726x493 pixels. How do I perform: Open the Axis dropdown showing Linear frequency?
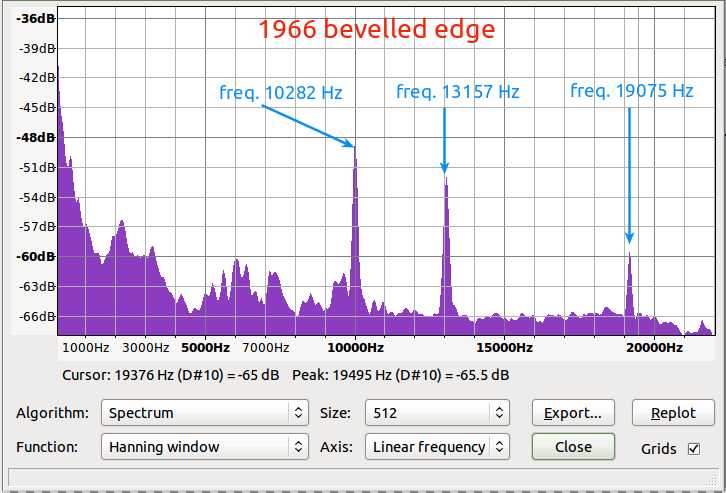click(437, 447)
